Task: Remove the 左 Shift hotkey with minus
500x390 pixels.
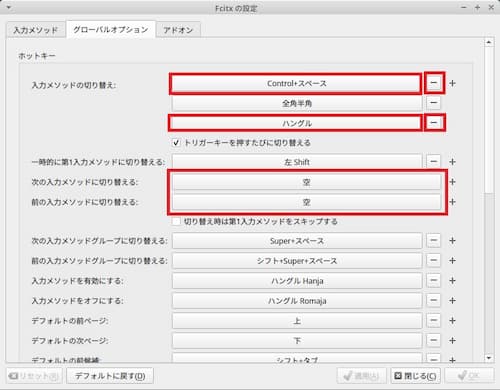Action: (x=433, y=162)
